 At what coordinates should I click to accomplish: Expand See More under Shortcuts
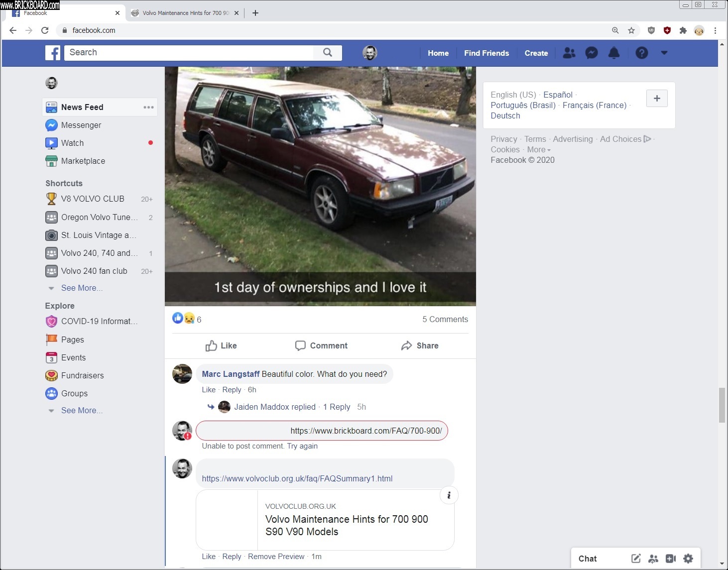tap(82, 288)
